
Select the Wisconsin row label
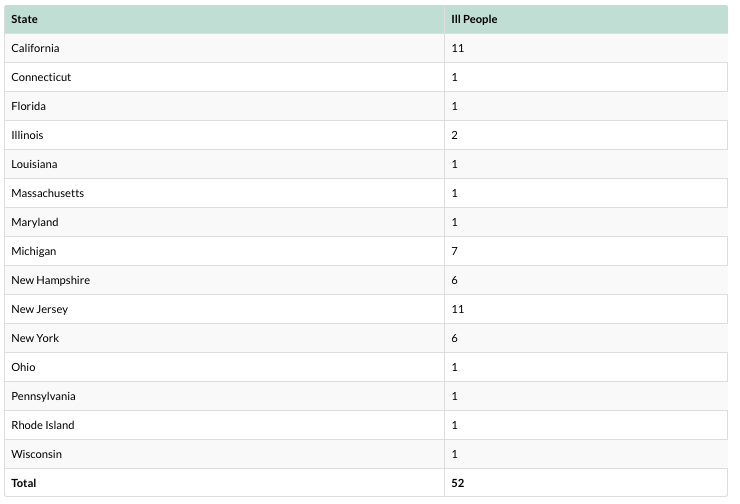[36, 454]
